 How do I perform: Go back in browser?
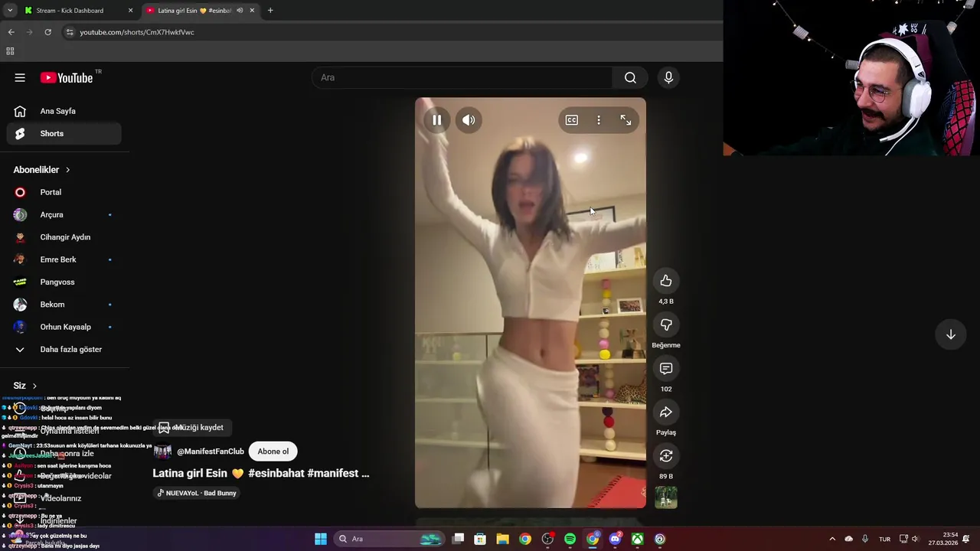click(11, 32)
